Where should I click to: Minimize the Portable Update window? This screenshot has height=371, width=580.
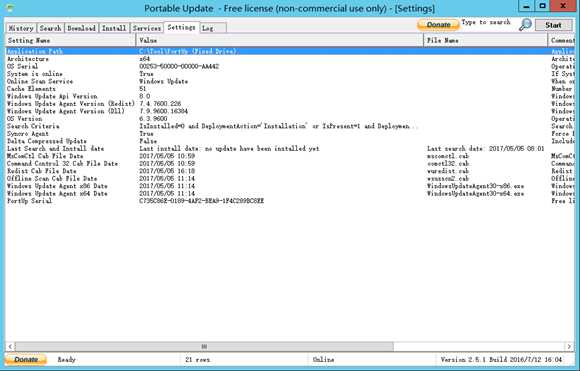tap(526, 6)
